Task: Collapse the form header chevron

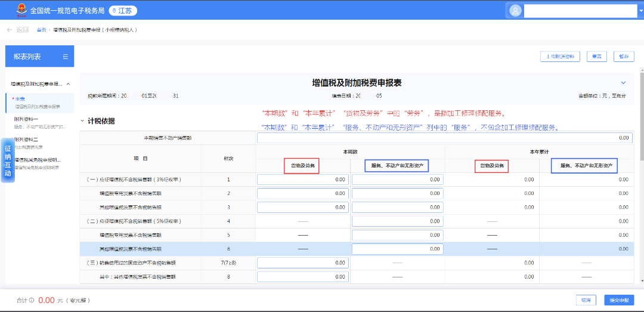Action: pyautogui.click(x=623, y=83)
